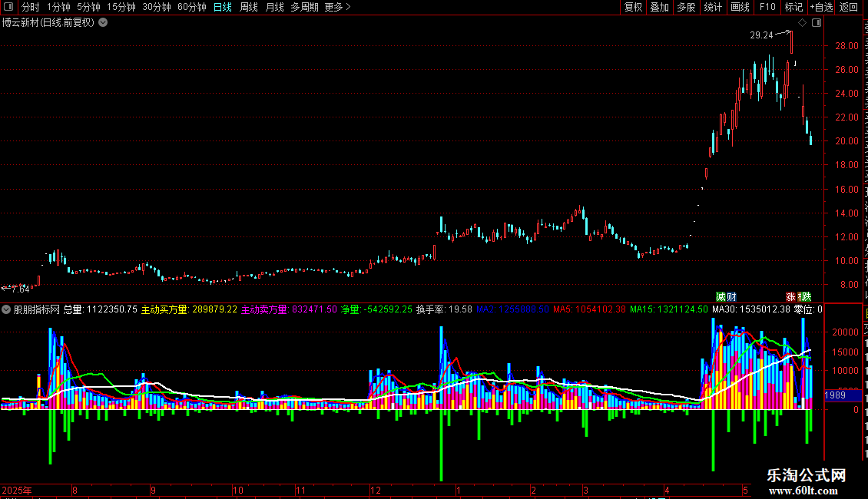This screenshot has height=499, width=868.
Task: Click the MA2 1255888.50 label
Action: 512,310
